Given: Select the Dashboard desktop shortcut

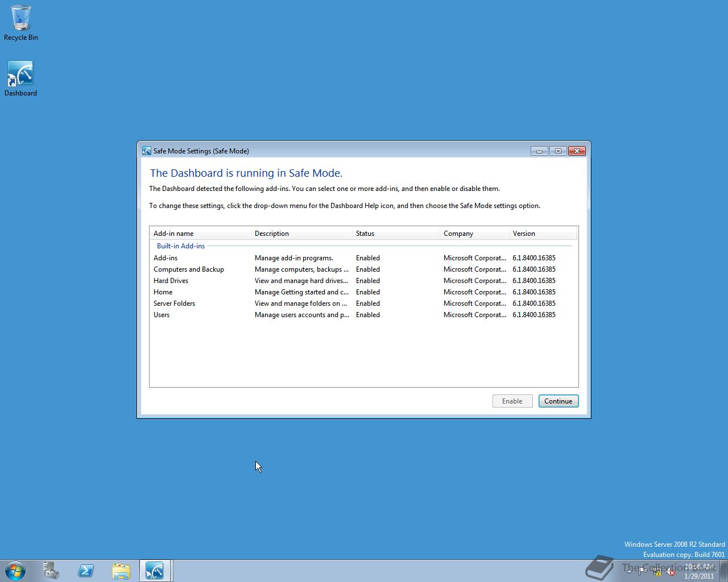Looking at the screenshot, I should 20,79.
